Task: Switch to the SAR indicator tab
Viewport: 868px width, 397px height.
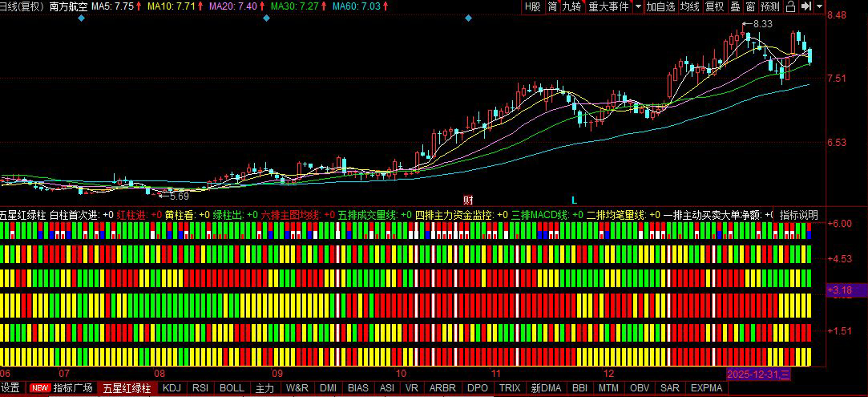Action: (x=670, y=387)
